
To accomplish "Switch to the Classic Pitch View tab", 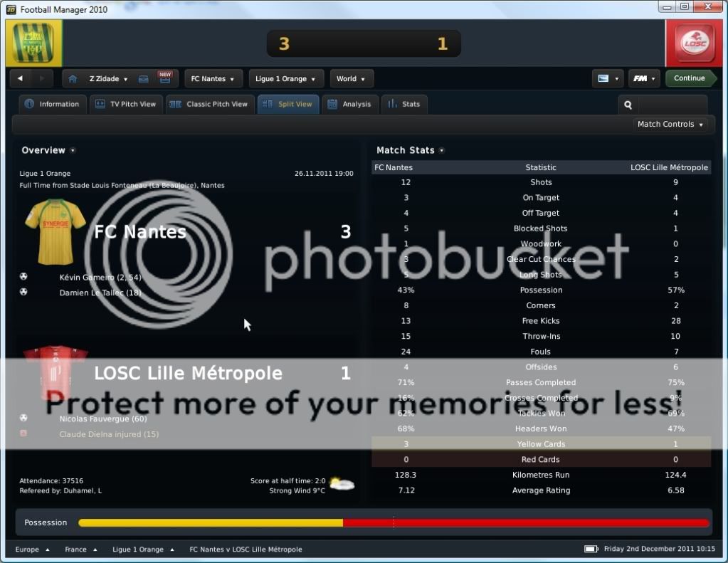I will (x=209, y=104).
